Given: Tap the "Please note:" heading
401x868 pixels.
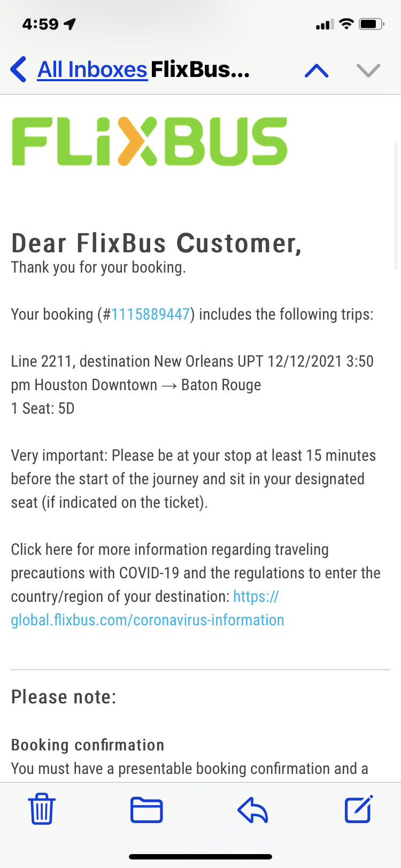Looking at the screenshot, I should pyautogui.click(x=64, y=697).
